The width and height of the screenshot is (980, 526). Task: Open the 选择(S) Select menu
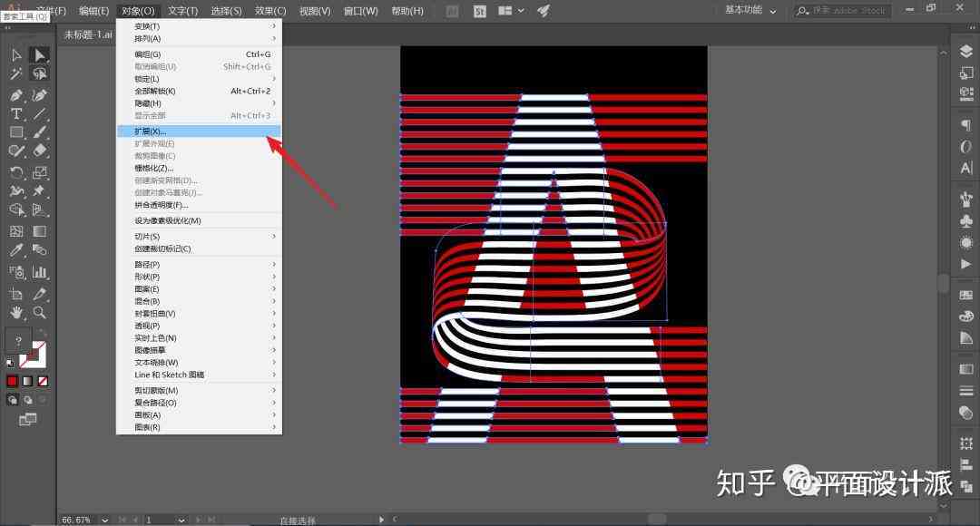(226, 11)
